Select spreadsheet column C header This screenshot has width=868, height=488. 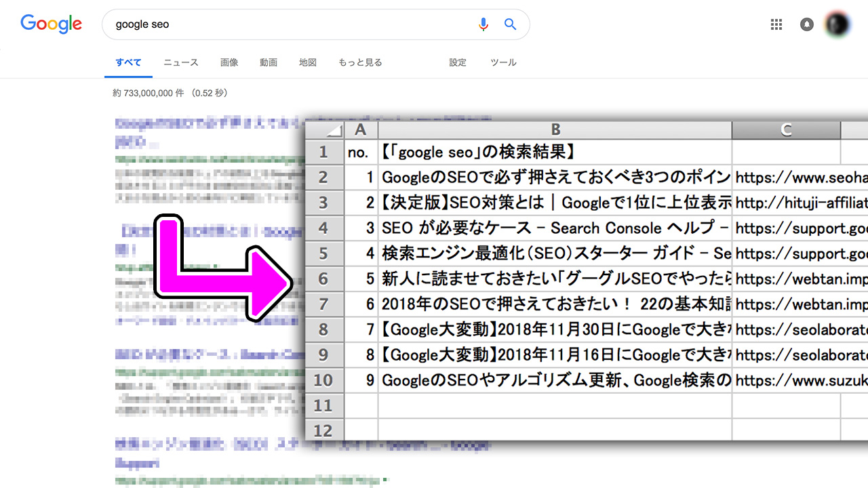click(787, 130)
